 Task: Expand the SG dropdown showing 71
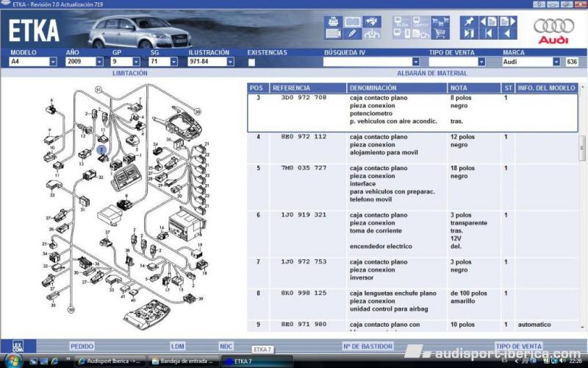coord(173,62)
